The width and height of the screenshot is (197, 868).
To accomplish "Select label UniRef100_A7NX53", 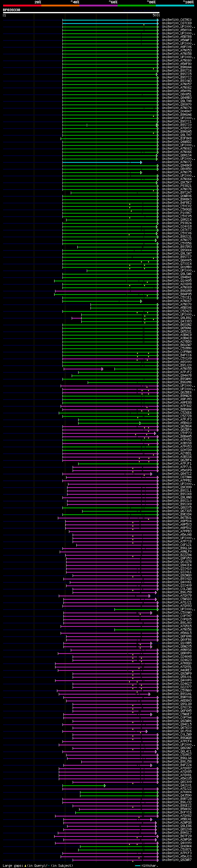I will click(x=177, y=50).
